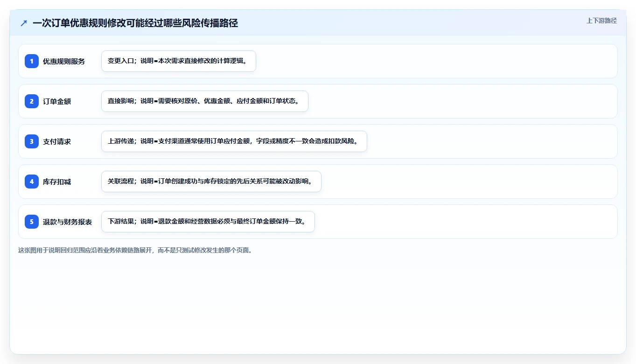Select the 库存扣减 label
This screenshot has width=636, height=364.
57,182
